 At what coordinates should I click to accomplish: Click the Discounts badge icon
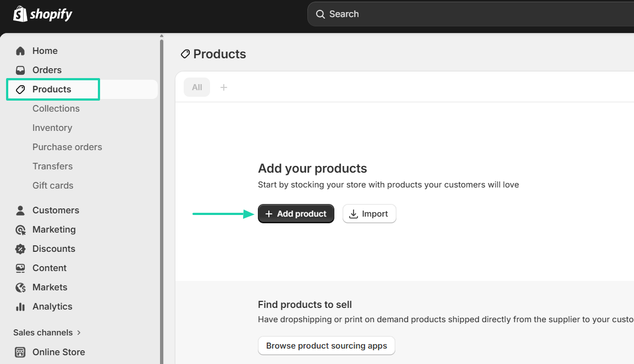(x=20, y=249)
